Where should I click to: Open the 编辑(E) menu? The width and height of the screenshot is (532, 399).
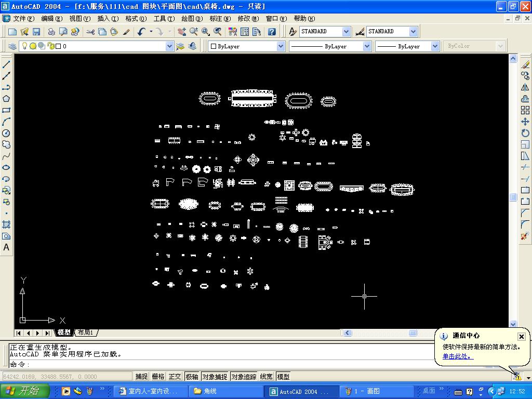[51, 19]
